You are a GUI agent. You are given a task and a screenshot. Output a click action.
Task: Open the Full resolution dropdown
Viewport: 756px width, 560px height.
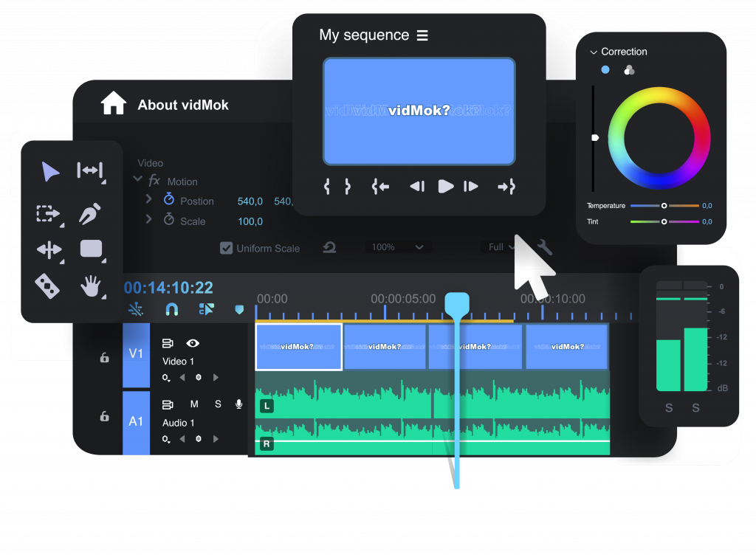pos(498,247)
